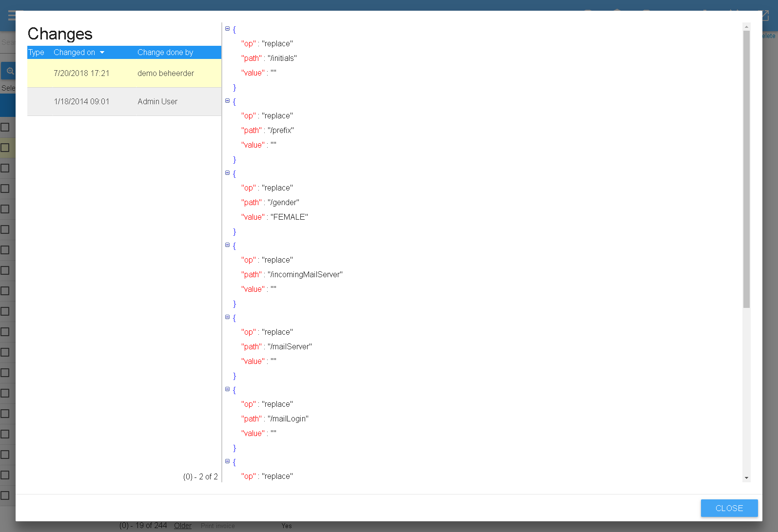Collapse the /initials JSON block
This screenshot has width=778, height=532.
(227, 29)
